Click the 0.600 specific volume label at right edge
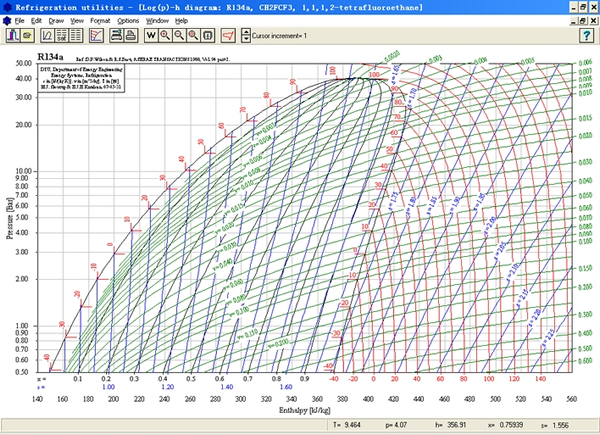The width and height of the screenshot is (600, 435). point(585,361)
